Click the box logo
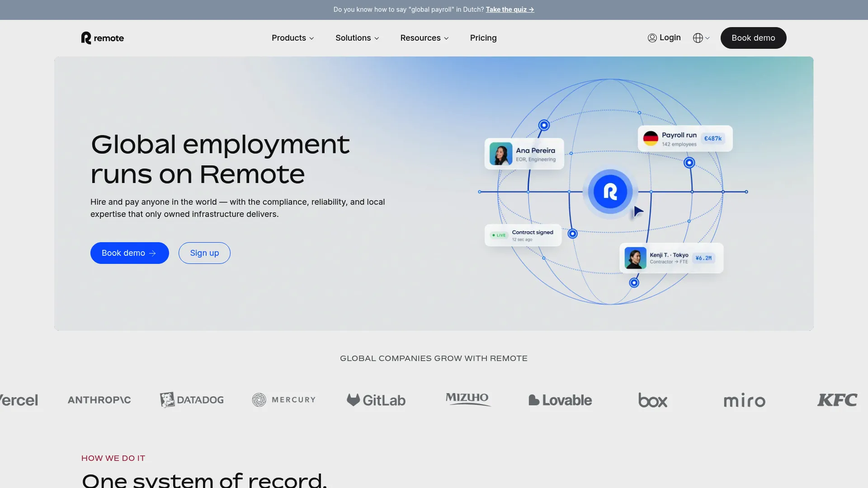The height and width of the screenshot is (488, 868). pyautogui.click(x=652, y=400)
